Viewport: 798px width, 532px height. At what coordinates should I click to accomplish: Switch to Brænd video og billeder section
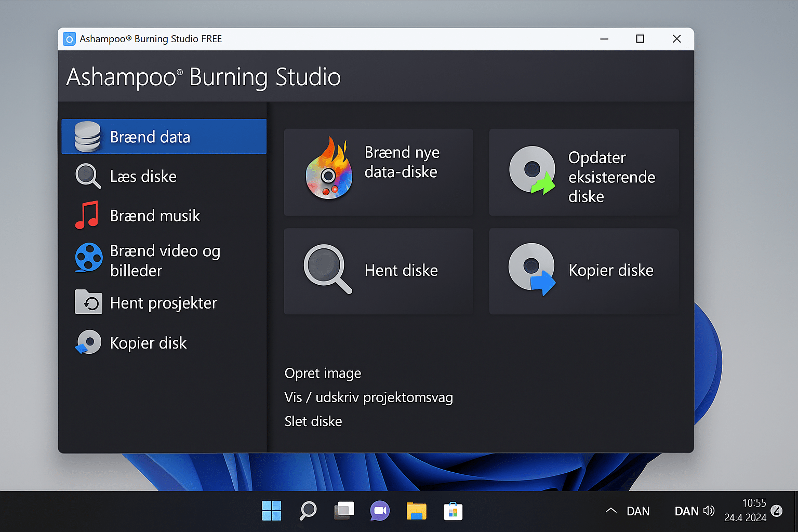pyautogui.click(x=165, y=260)
